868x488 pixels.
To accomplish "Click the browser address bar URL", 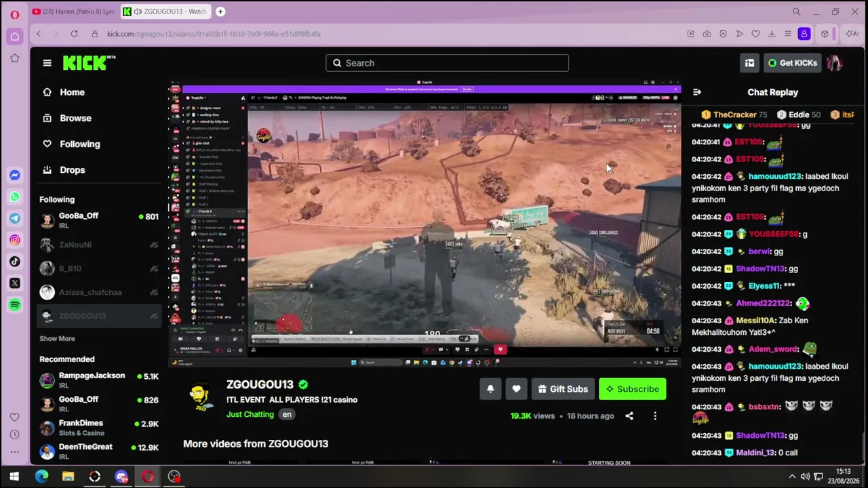I will [x=214, y=34].
